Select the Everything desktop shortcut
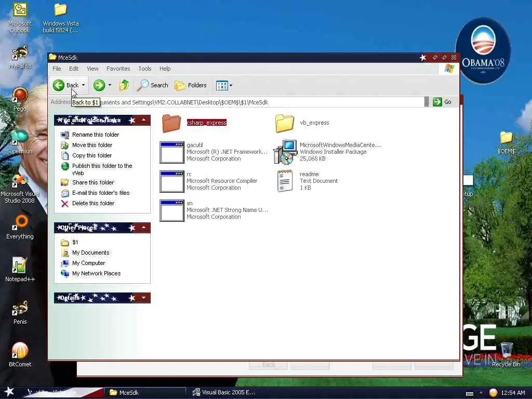The width and height of the screenshot is (532, 399). pos(20,227)
